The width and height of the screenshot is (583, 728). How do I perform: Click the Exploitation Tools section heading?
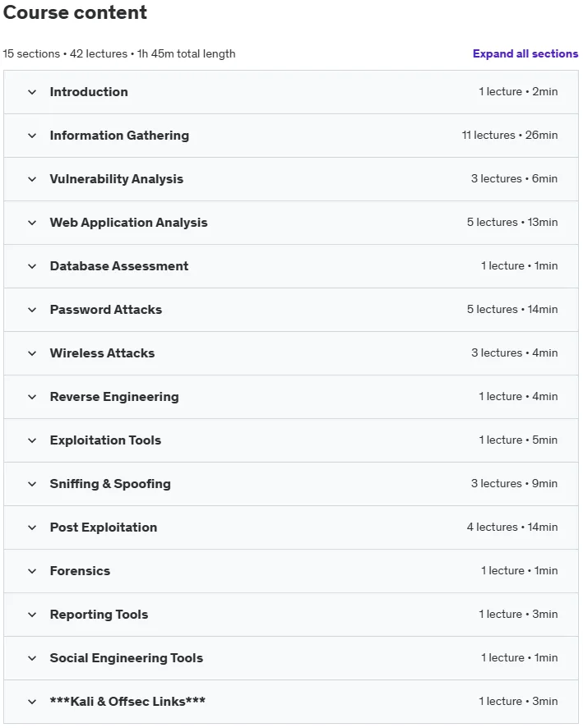[105, 440]
